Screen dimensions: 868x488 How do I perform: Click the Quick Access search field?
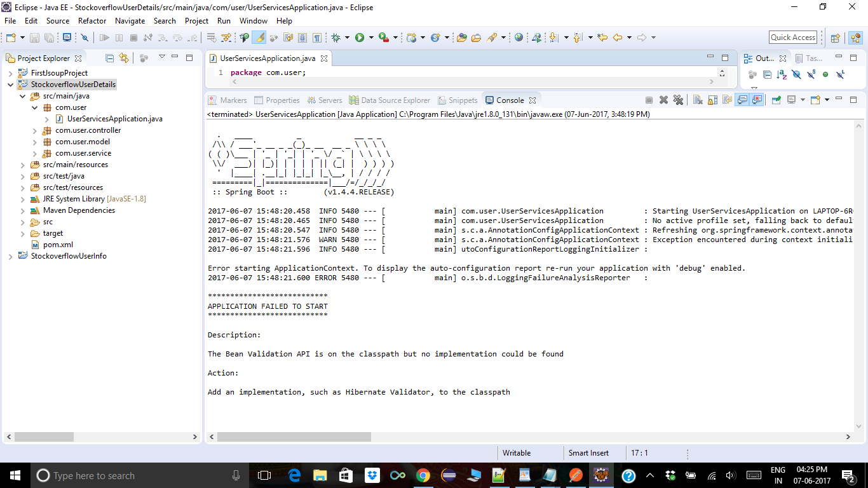click(x=793, y=37)
